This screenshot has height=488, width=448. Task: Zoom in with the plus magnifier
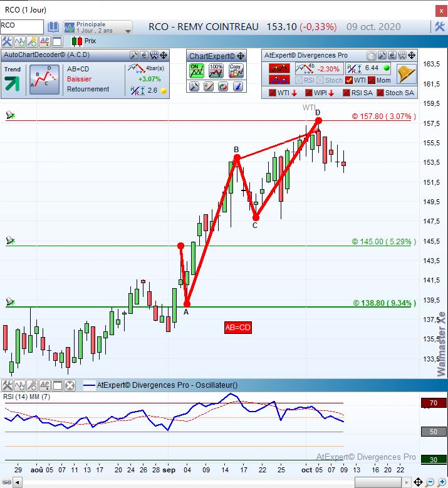coord(442,482)
